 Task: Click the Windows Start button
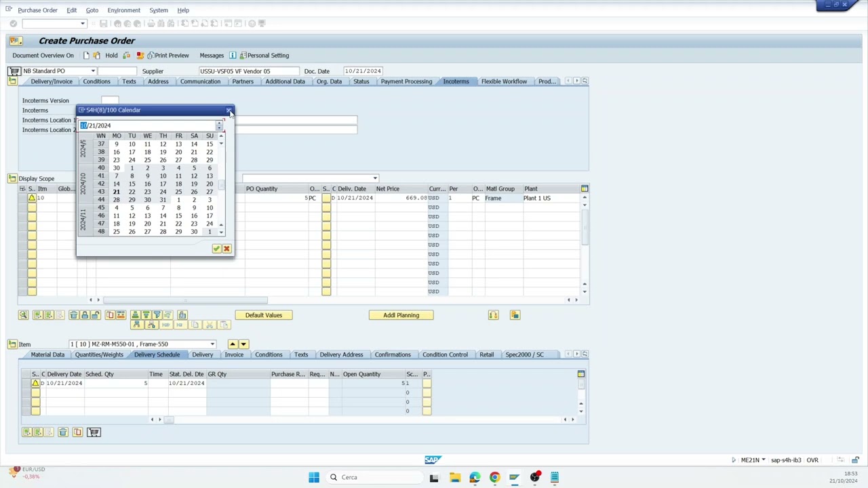313,477
